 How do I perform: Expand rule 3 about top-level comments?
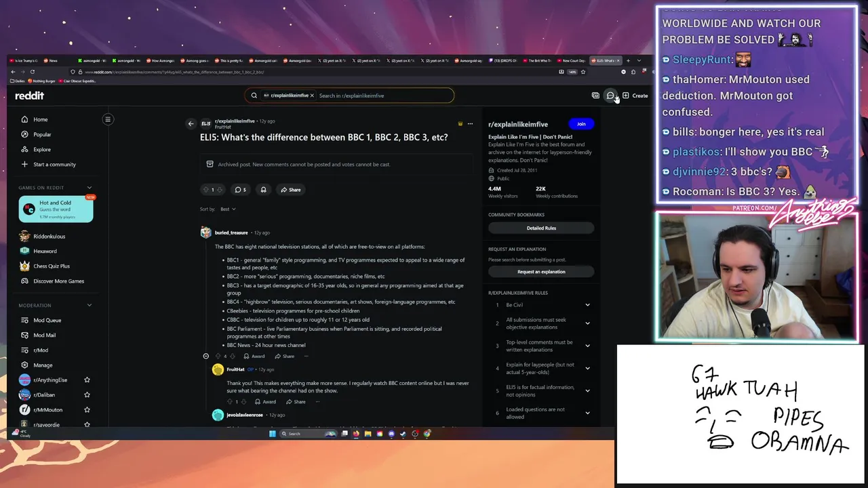click(x=587, y=346)
